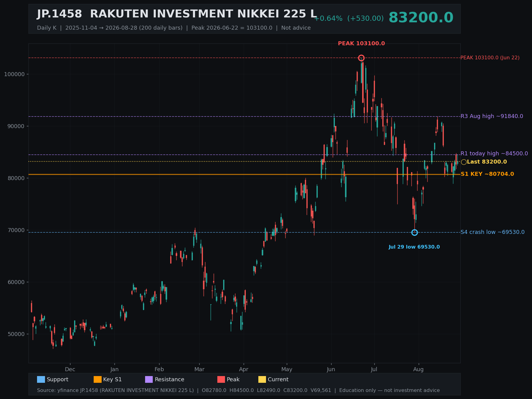Click the 'Jul 29 low 69530.0' annotation

[414, 247]
